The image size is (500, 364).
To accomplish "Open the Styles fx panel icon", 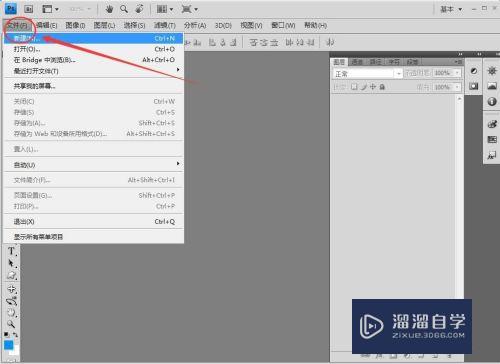I will coord(492,155).
